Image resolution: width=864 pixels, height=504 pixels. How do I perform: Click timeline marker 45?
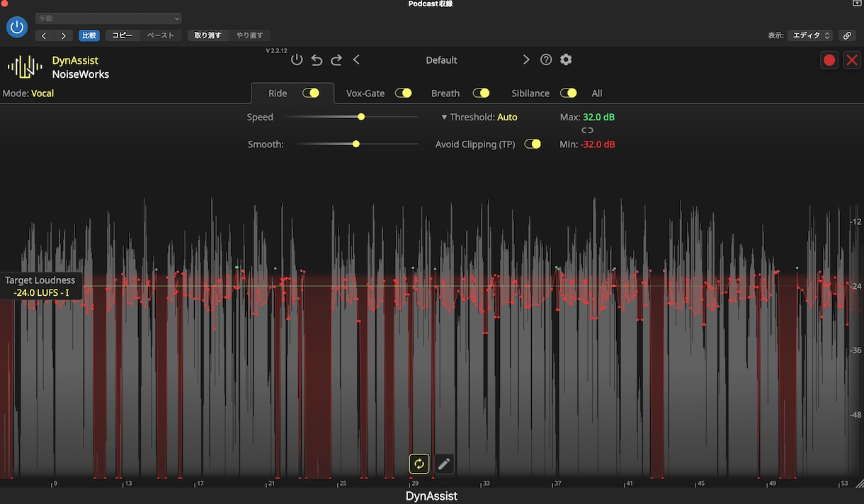click(x=700, y=483)
